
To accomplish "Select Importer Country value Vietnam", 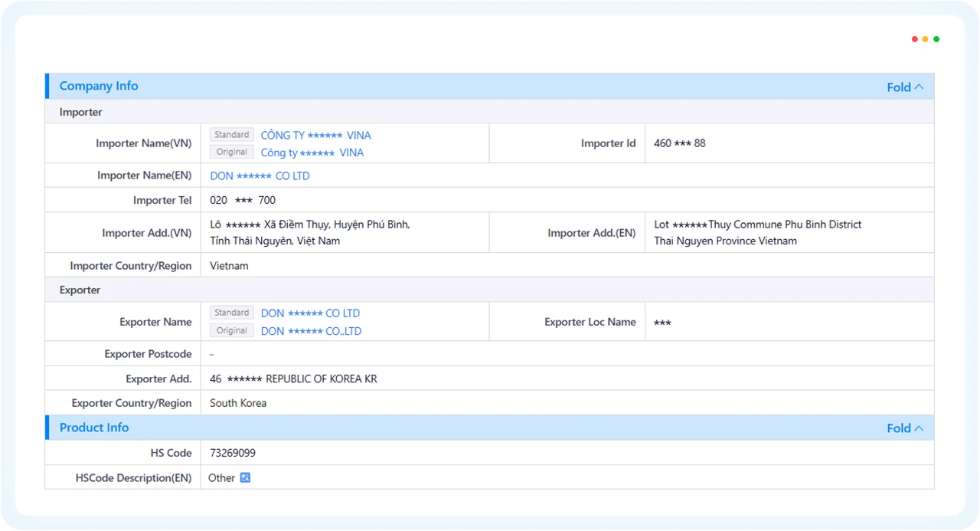I will [x=229, y=266].
